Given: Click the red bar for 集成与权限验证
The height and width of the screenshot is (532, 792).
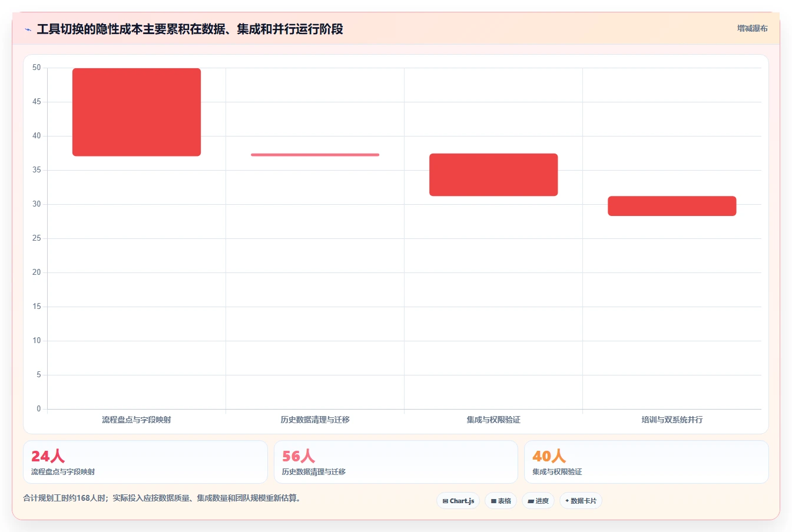Looking at the screenshot, I should click(x=493, y=175).
